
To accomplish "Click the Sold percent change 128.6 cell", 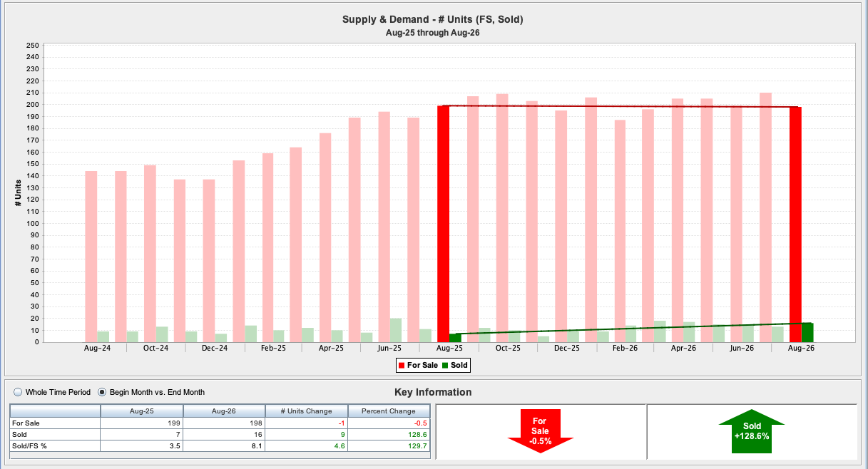I will pyautogui.click(x=389, y=434).
